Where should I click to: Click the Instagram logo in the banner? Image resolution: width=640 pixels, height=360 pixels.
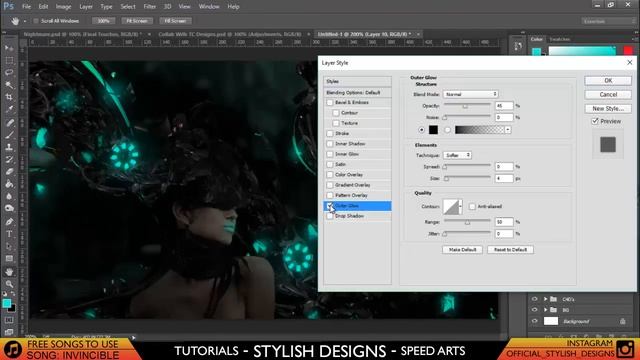[x=625, y=349]
